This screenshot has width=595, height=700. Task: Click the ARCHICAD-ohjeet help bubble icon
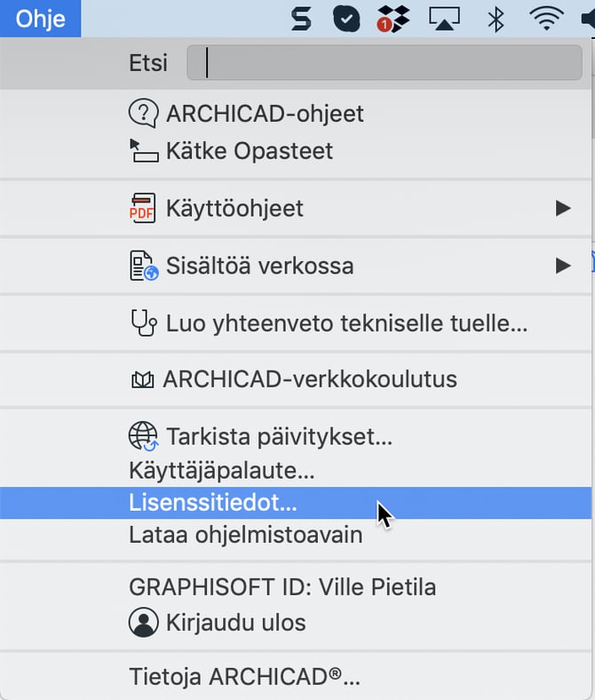click(x=144, y=114)
